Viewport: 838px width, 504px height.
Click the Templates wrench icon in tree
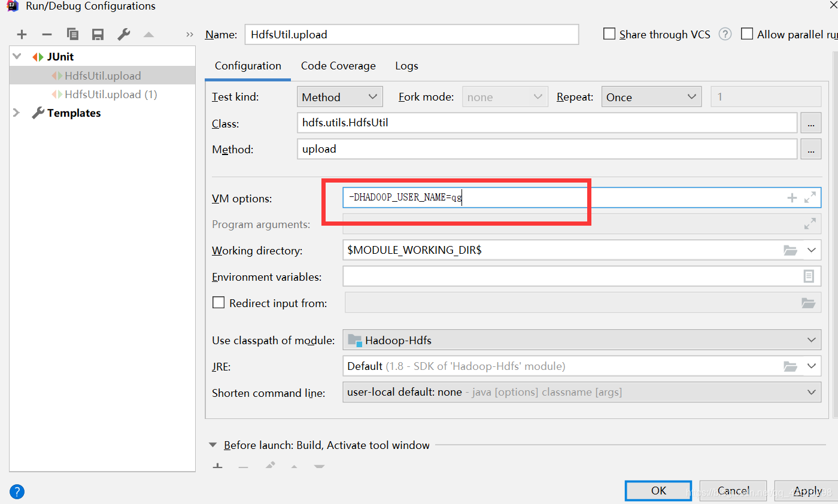click(x=38, y=113)
